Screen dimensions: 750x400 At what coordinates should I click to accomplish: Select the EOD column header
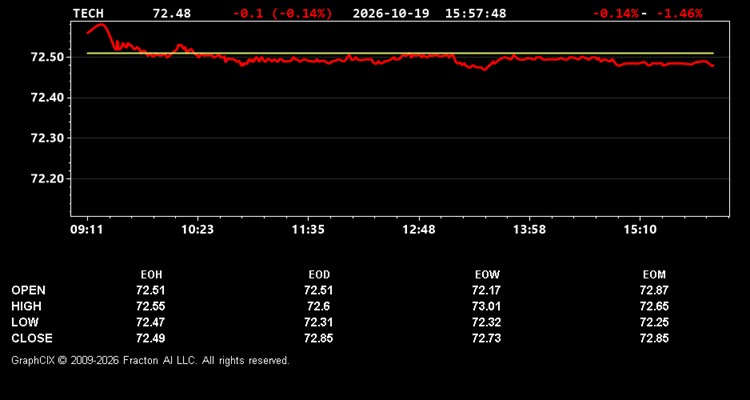[319, 275]
